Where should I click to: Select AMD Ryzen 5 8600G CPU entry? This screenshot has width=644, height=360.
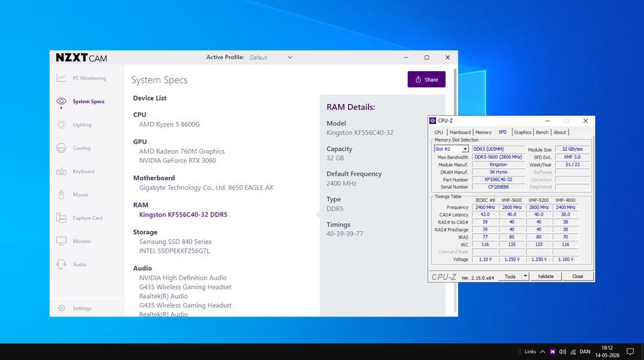[169, 124]
